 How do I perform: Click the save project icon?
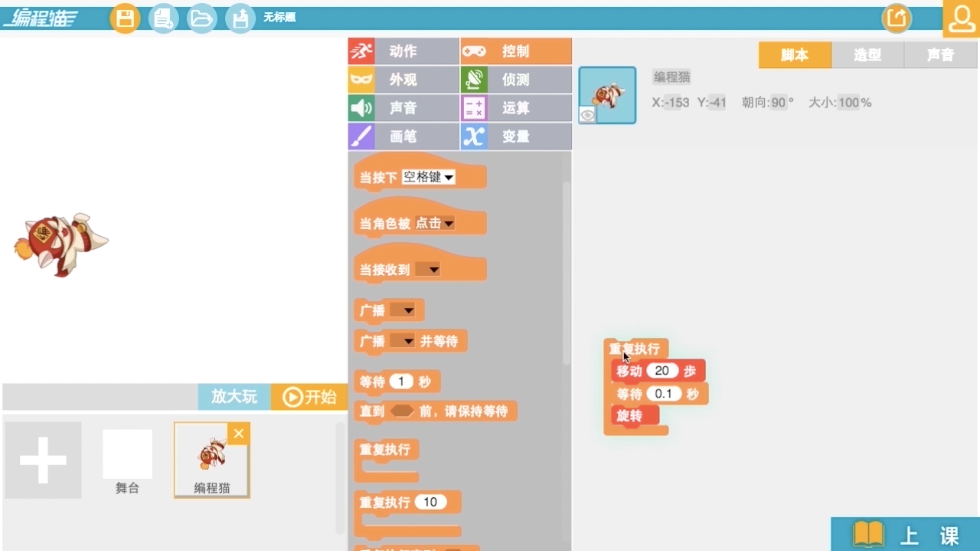(x=125, y=18)
